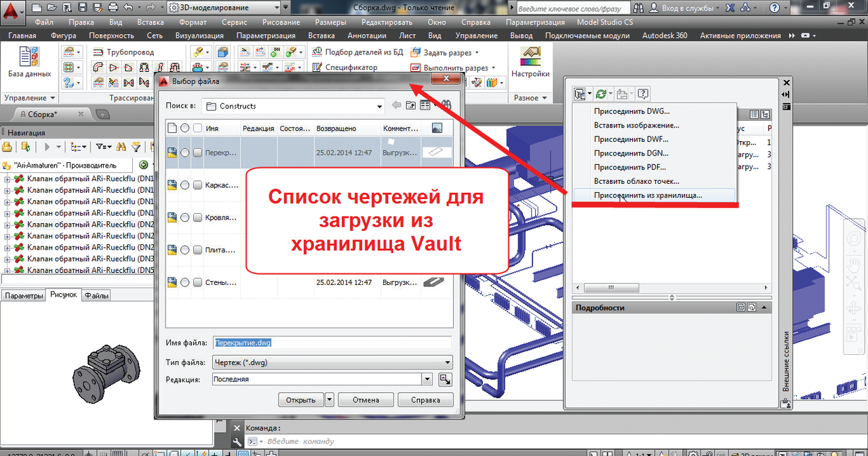
Task: Click the Perекрытие row preview thumbnail
Action: (435, 153)
